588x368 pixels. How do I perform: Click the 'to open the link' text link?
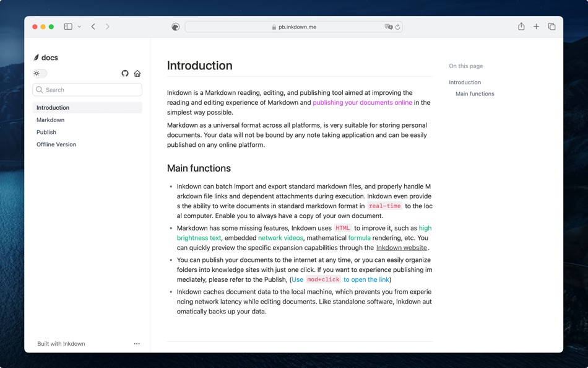tap(366, 279)
